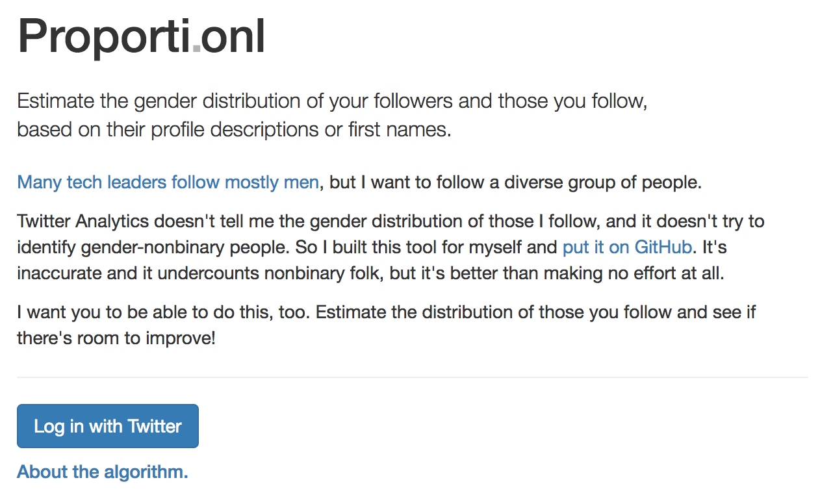This screenshot has width=820, height=504.
Task: Click the 'Proporti' part of the page title
Action: pos(105,36)
